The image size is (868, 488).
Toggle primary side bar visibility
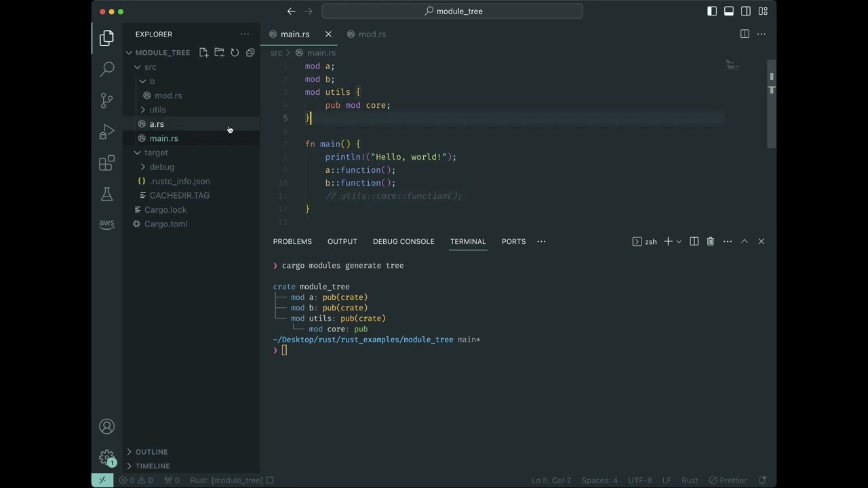tap(712, 11)
